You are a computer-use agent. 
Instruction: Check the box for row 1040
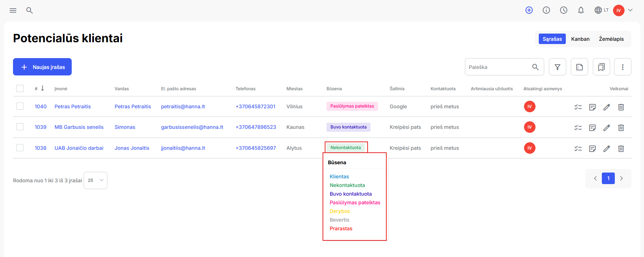[20, 106]
